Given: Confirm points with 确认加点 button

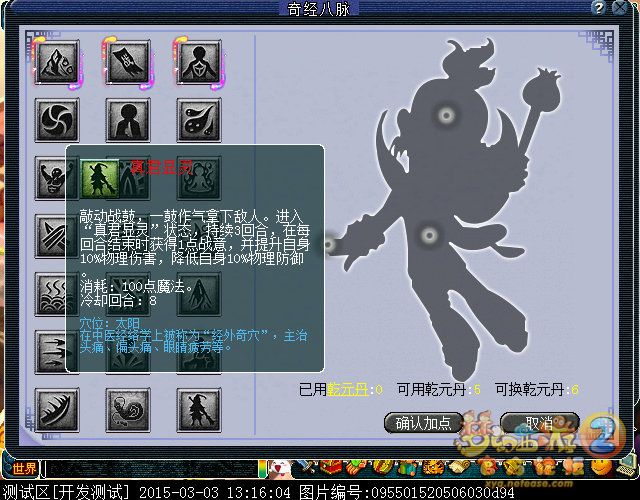Looking at the screenshot, I should click(424, 423).
